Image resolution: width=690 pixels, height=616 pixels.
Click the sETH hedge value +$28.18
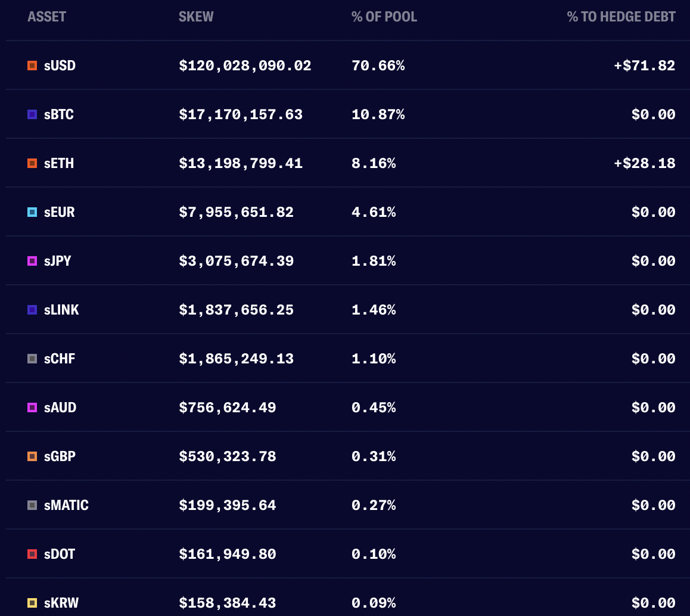(x=645, y=163)
